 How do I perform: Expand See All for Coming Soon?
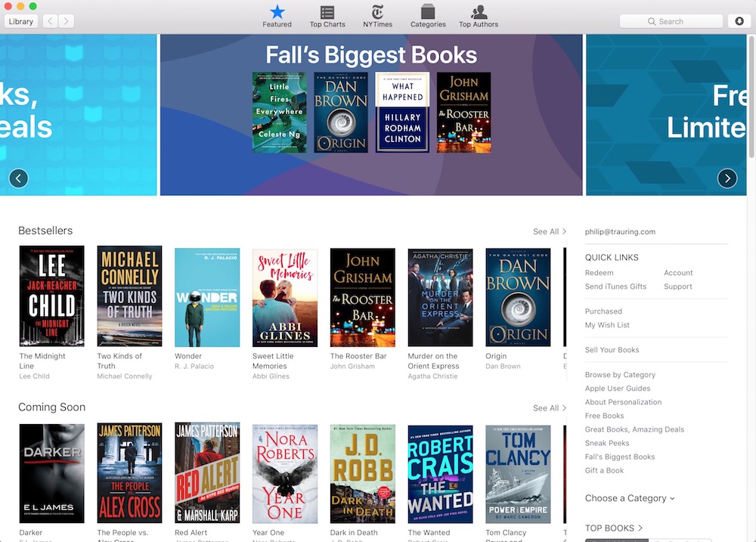(x=549, y=408)
